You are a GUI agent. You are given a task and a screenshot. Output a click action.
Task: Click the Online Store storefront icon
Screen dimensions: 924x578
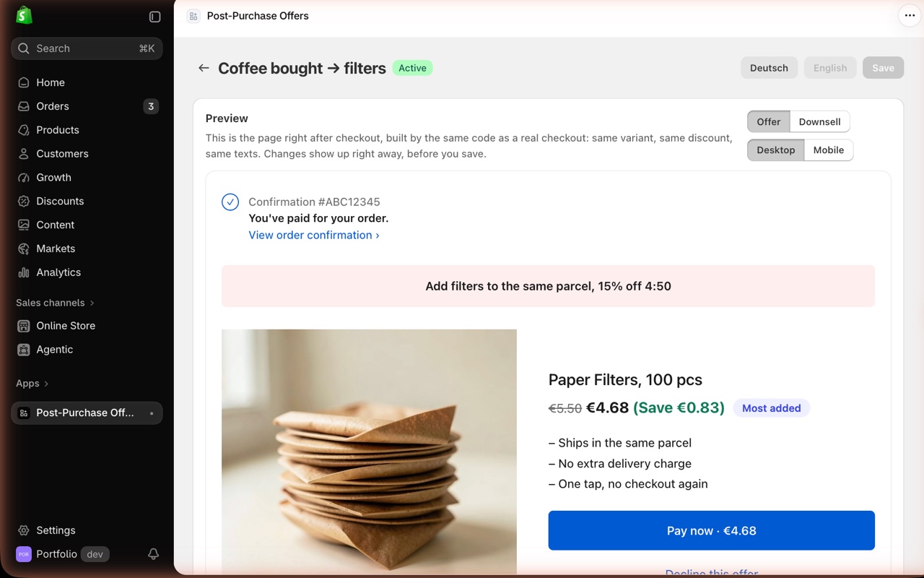point(24,326)
